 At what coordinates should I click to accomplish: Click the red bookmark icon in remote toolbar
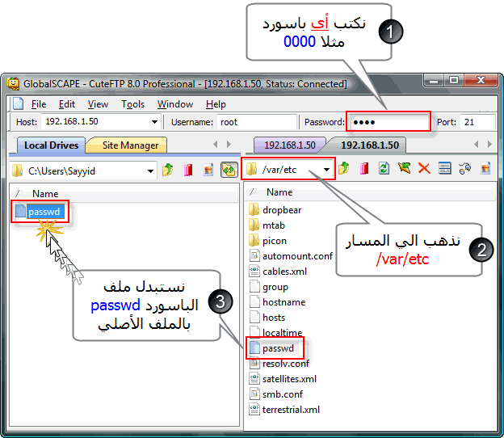coord(364,168)
